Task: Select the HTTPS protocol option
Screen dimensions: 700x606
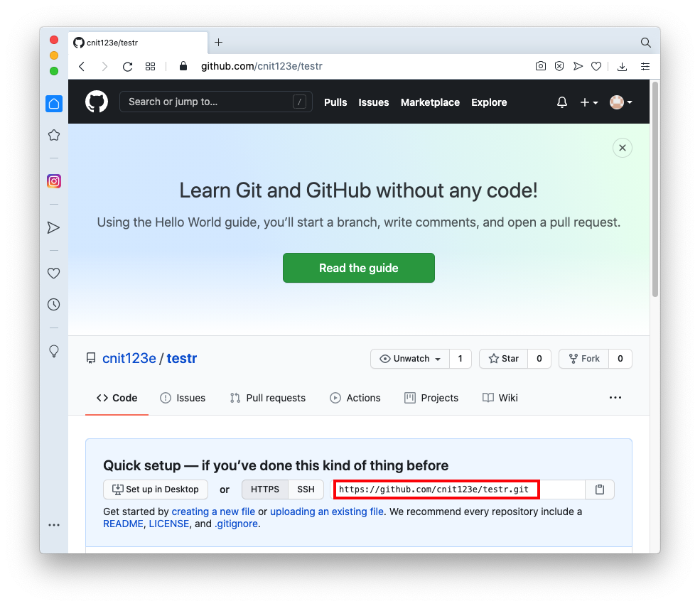Action: [x=265, y=489]
